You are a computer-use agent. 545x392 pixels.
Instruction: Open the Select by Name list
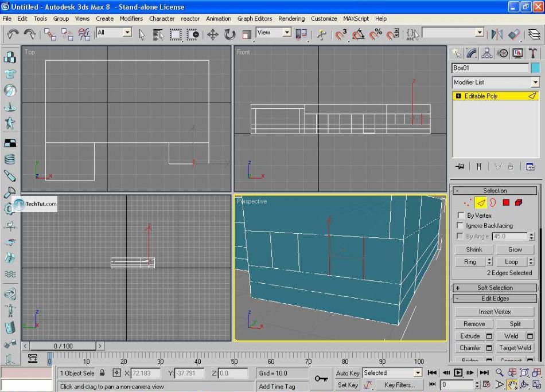pyautogui.click(x=158, y=34)
